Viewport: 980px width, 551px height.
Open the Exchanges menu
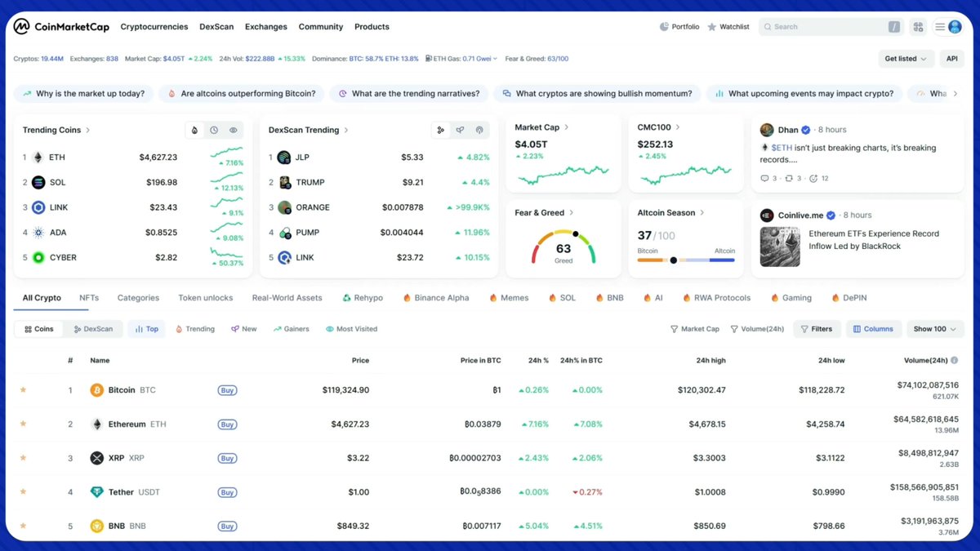(266, 27)
